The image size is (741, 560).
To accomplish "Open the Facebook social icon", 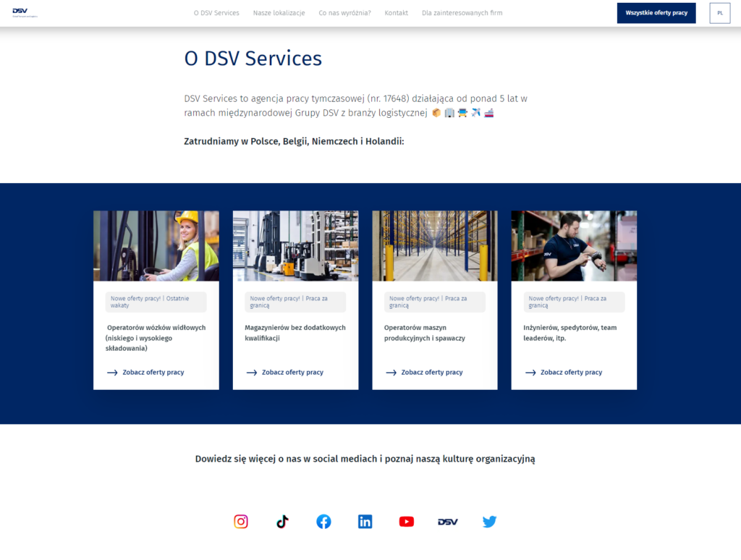I will 323,522.
